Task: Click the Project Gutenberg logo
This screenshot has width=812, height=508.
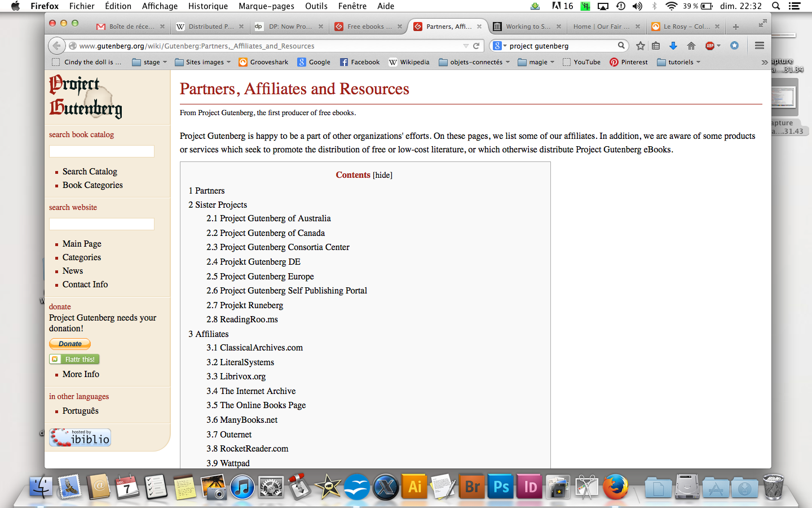Action: 86,97
